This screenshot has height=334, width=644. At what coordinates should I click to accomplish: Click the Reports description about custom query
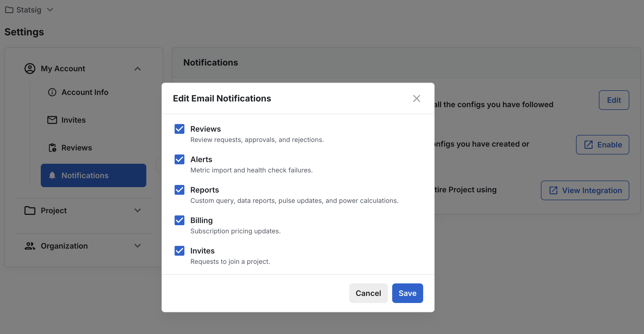(295, 201)
